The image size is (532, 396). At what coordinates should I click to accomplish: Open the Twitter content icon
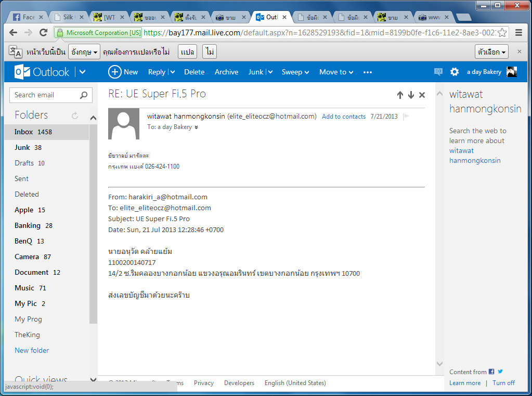[x=500, y=372]
